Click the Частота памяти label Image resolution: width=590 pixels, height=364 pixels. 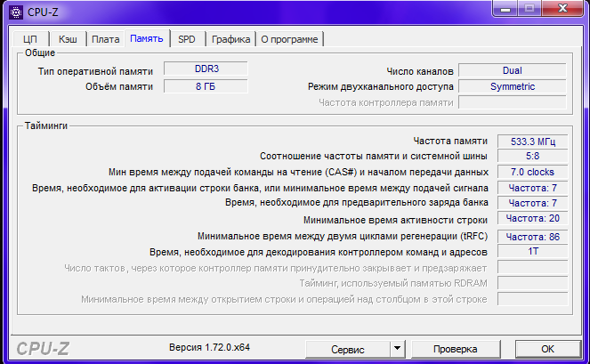[450, 141]
